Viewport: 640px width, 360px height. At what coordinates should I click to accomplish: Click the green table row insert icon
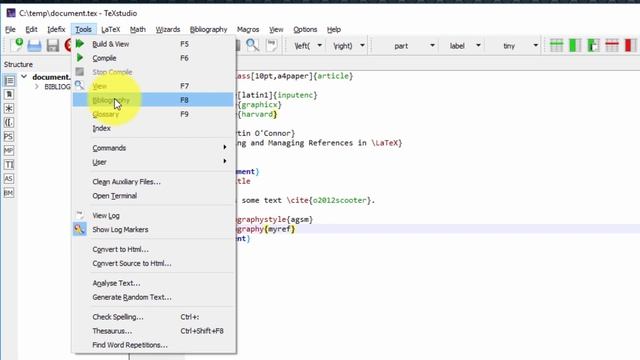556,45
